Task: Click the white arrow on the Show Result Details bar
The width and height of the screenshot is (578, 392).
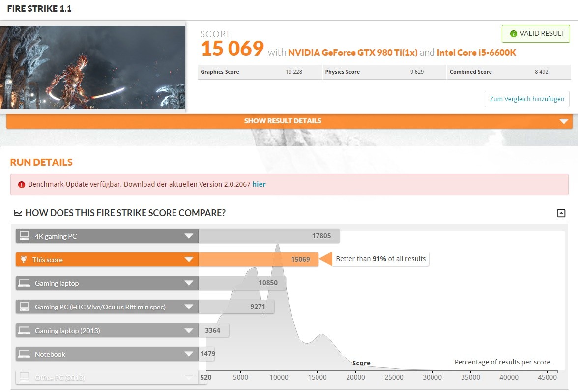Action: click(564, 122)
